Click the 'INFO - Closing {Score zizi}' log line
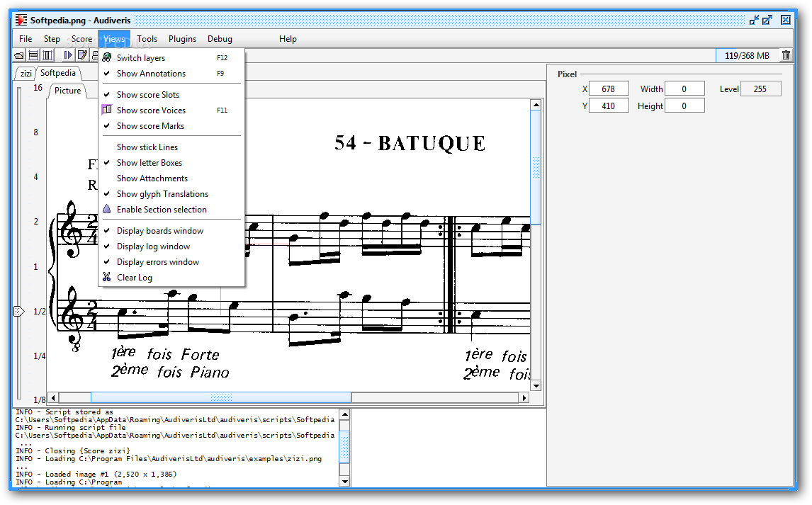 click(73, 451)
